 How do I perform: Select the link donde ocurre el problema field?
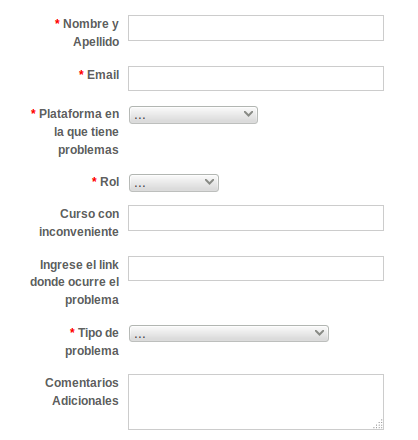(x=256, y=268)
